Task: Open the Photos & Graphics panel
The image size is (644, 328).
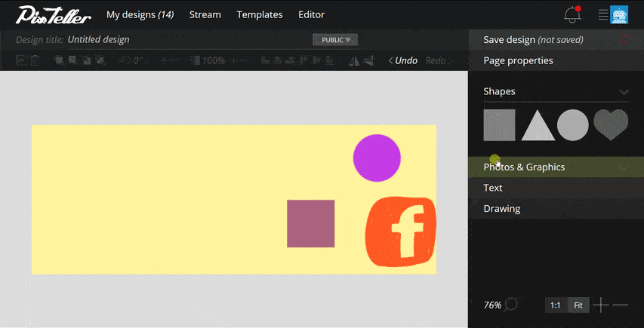Action: tap(556, 167)
